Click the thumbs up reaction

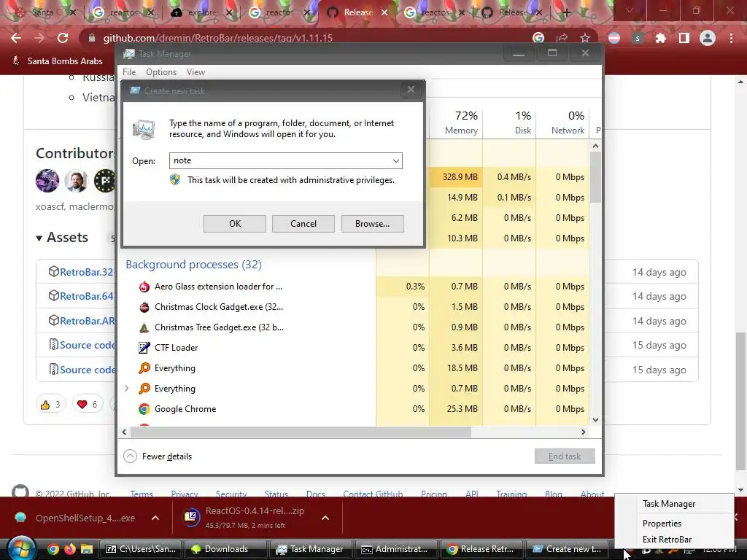(x=50, y=404)
